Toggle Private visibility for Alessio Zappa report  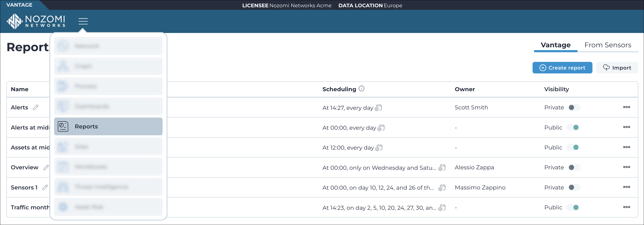click(x=574, y=167)
